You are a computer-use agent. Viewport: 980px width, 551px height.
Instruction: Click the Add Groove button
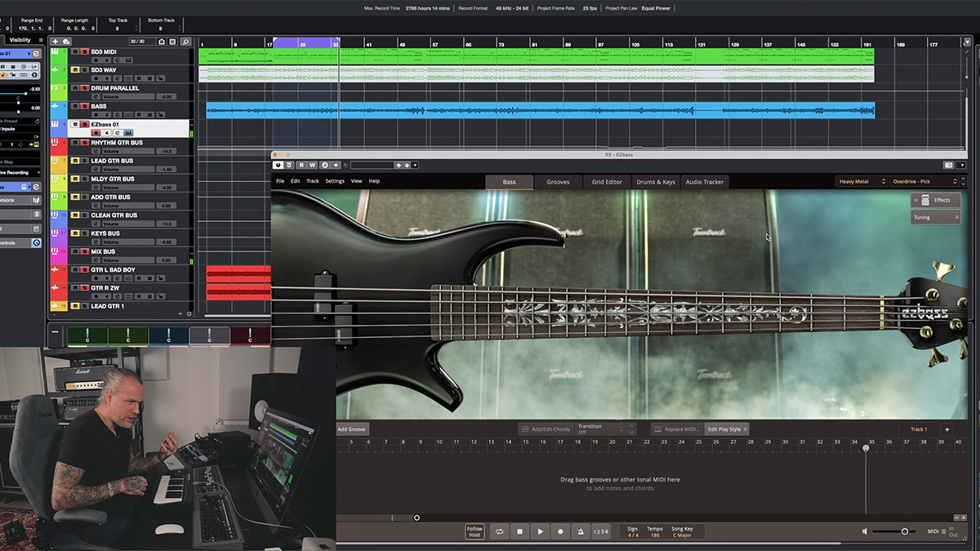click(352, 429)
